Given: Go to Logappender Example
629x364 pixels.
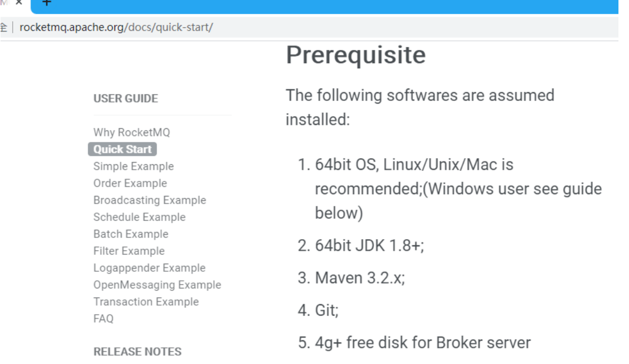Looking at the screenshot, I should click(x=149, y=268).
